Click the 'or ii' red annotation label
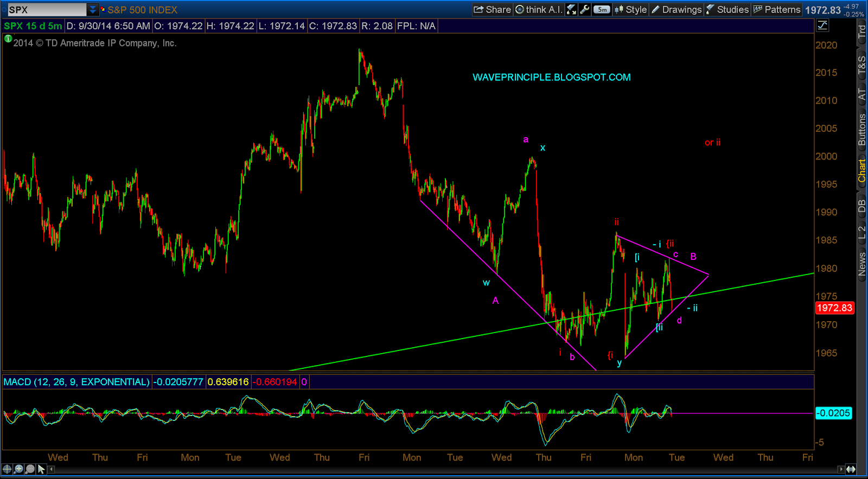 [x=712, y=143]
